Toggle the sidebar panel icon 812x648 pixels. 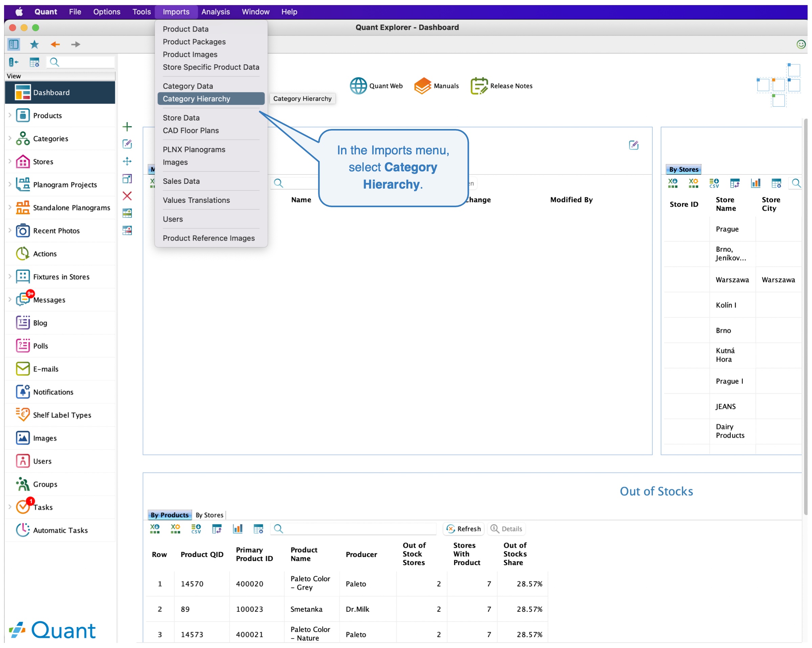14,44
